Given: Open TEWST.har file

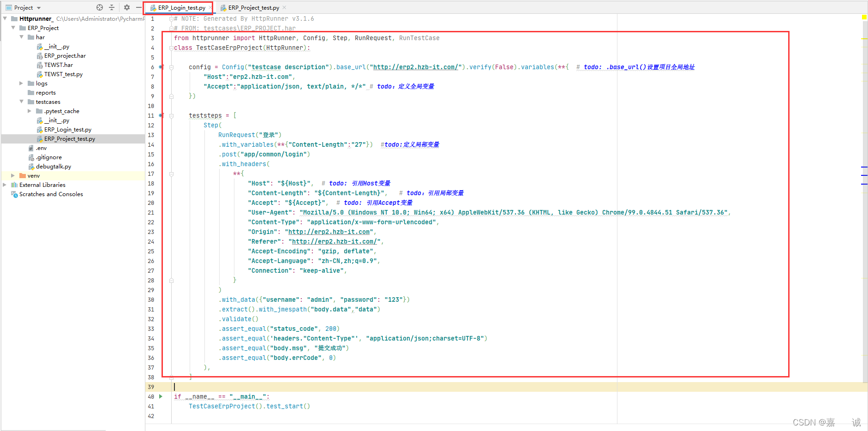Looking at the screenshot, I should [x=59, y=65].
